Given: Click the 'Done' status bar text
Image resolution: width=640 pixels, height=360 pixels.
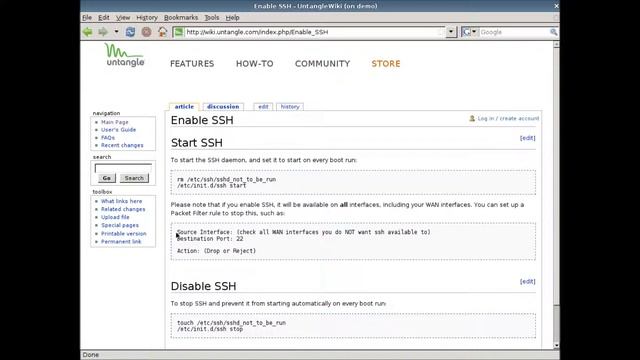Looking at the screenshot, I should coord(91,355).
